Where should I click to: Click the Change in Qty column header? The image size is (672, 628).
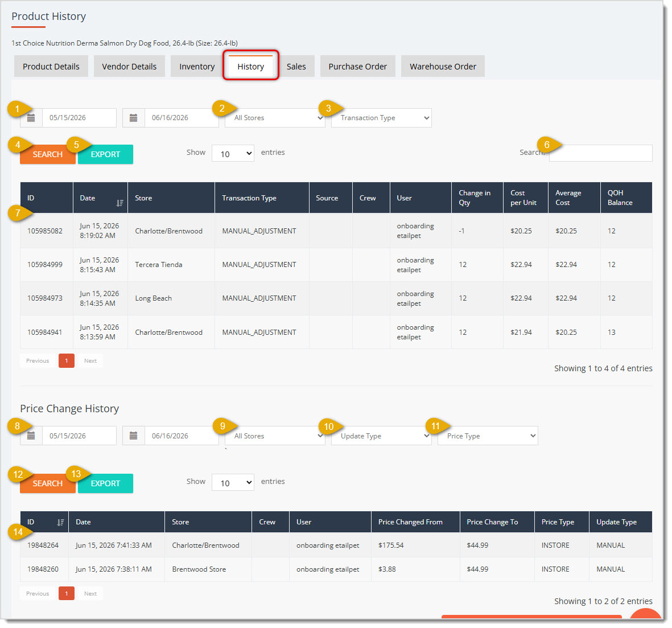coord(477,198)
